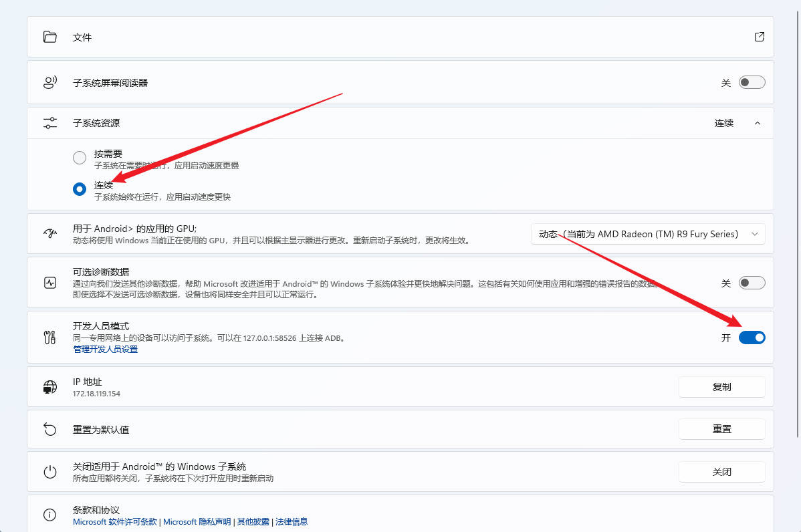This screenshot has height=532, width=801.
Task: Click the IP 地址 network icon
Action: [x=50, y=386]
